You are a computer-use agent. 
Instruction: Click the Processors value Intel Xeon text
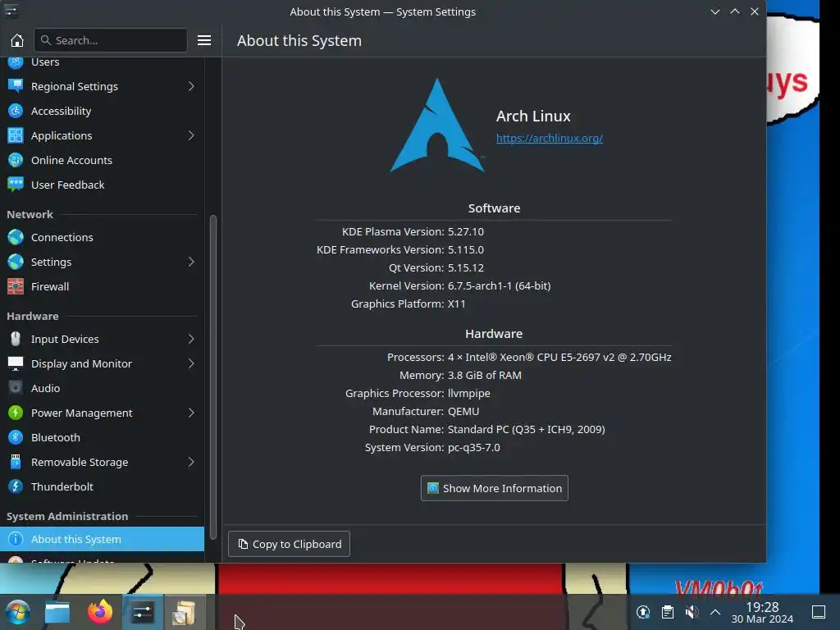click(559, 357)
